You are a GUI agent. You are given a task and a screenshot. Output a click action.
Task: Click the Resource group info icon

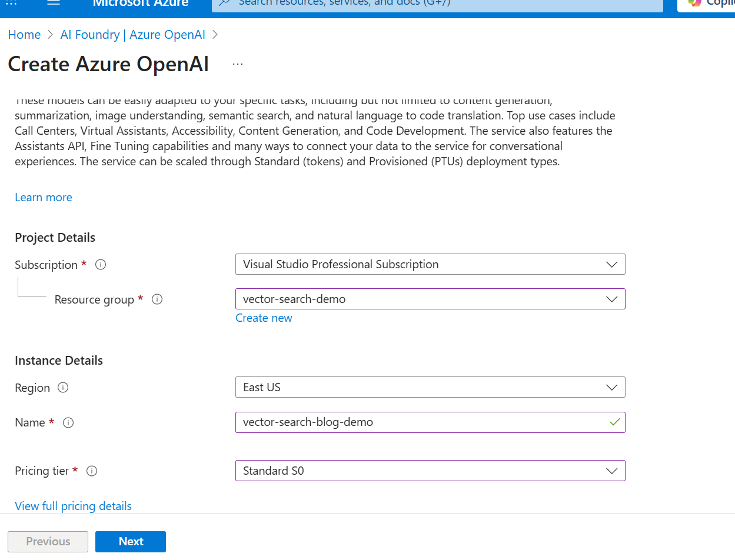(x=157, y=299)
